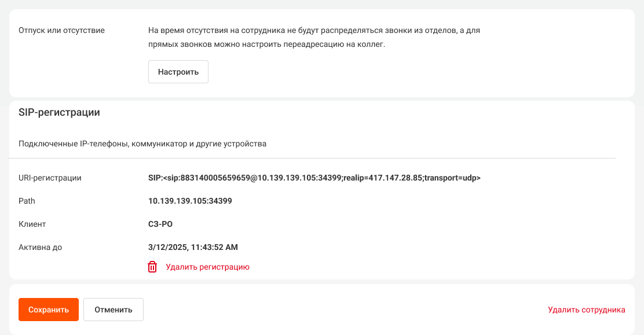644x335 pixels.
Task: Click the Path value 10.139.139.105:34399
Action: click(190, 201)
